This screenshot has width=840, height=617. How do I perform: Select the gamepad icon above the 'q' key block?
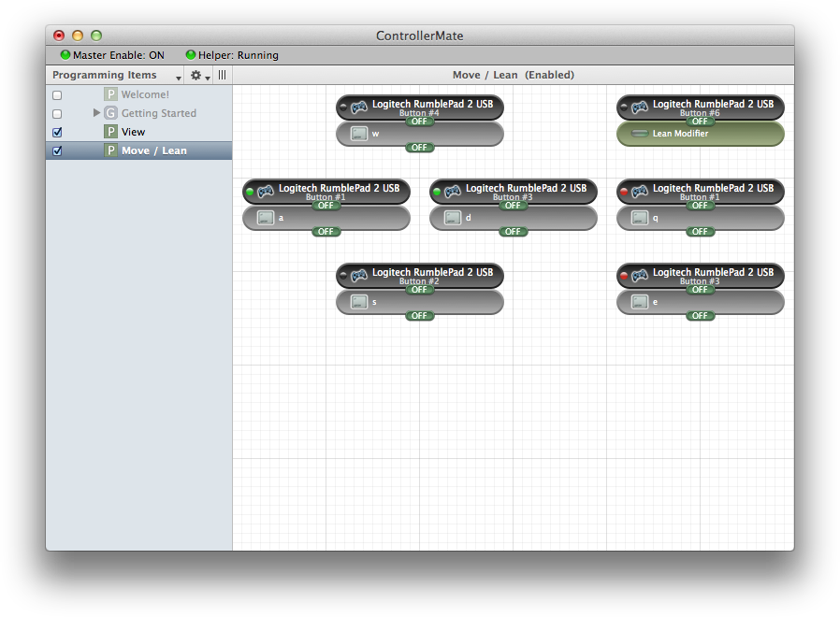tap(639, 192)
